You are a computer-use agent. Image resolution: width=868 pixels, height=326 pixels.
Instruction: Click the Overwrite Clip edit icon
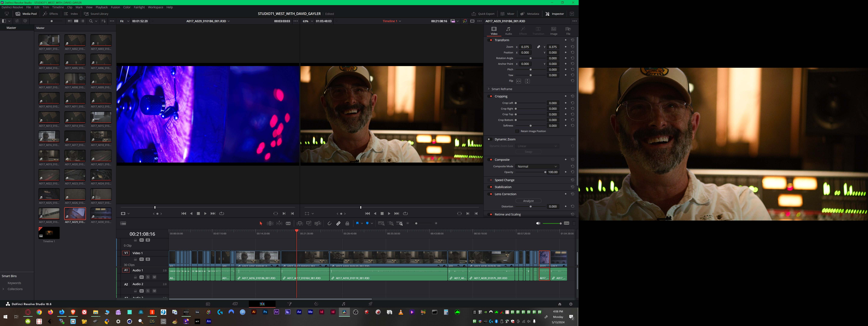point(309,223)
